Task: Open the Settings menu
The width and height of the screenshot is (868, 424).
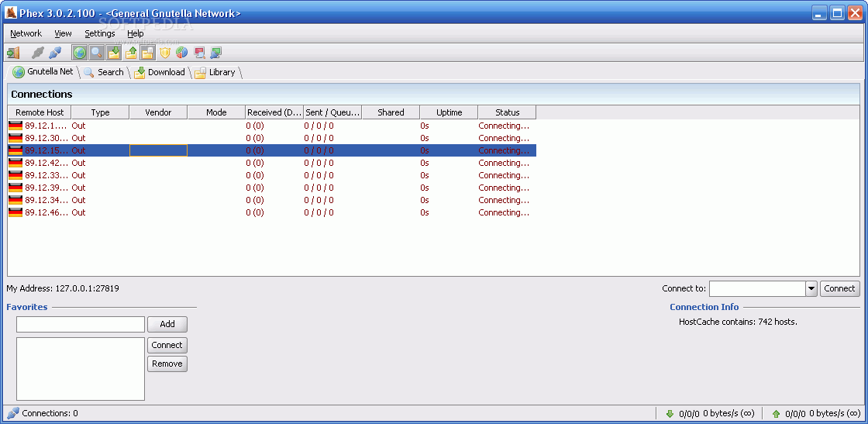Action: click(100, 33)
